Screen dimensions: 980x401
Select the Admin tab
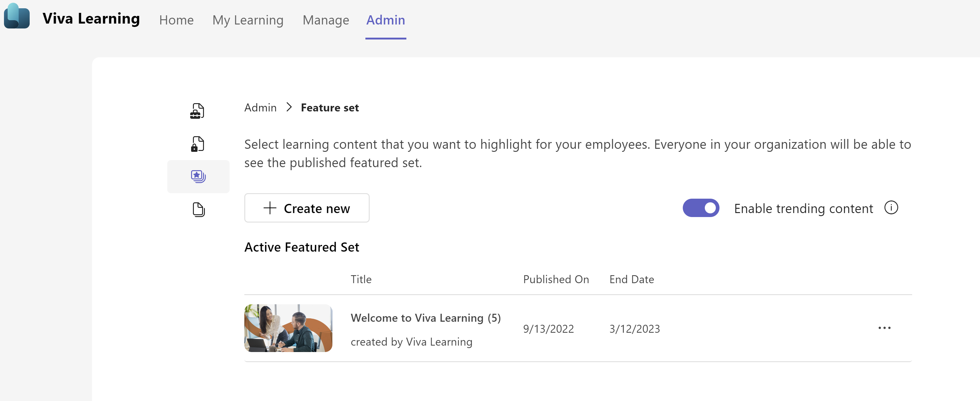[385, 20]
